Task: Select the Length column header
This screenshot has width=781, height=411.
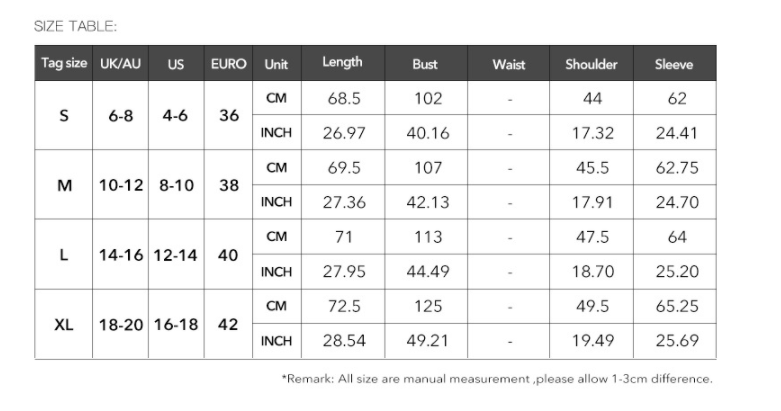Action: pyautogui.click(x=342, y=63)
